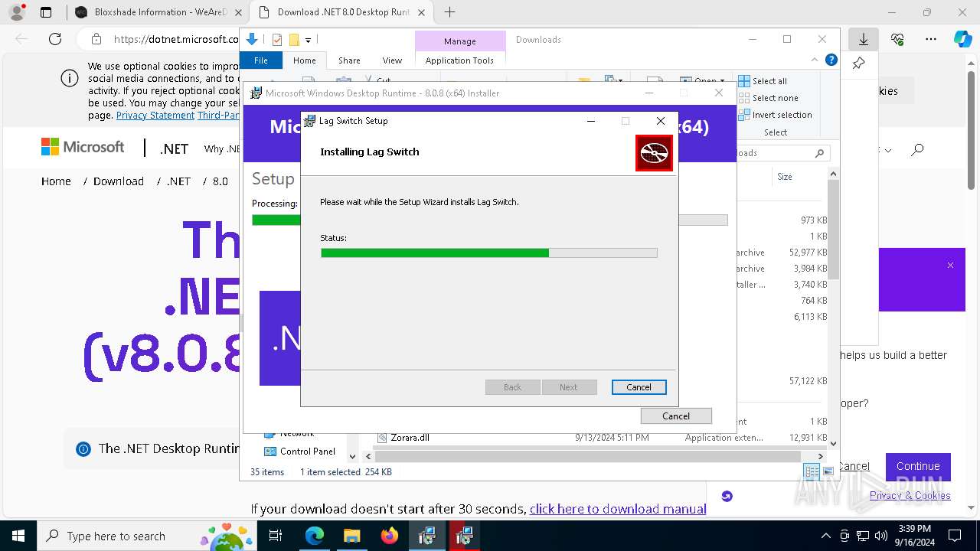
Task: Refresh the Edge page
Action: click(x=55, y=39)
